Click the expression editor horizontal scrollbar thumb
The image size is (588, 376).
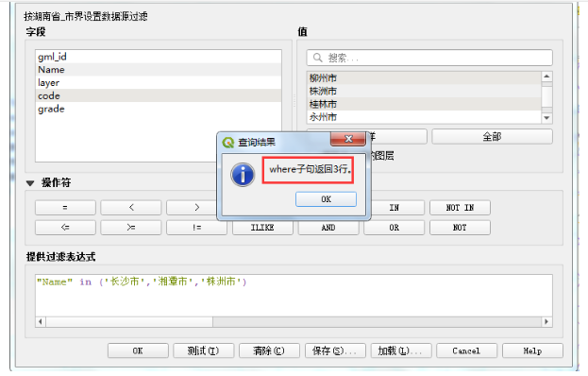(129, 321)
